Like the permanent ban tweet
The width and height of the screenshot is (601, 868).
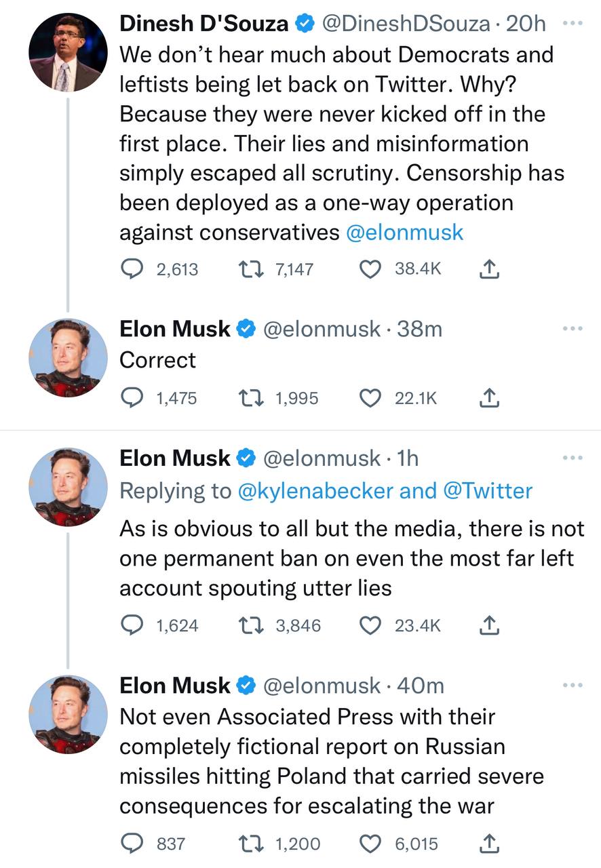point(370,625)
